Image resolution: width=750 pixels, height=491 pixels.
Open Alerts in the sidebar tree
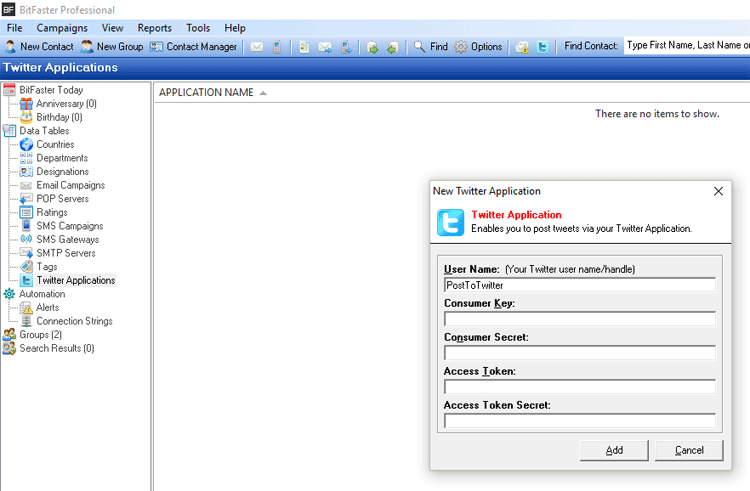(48, 307)
